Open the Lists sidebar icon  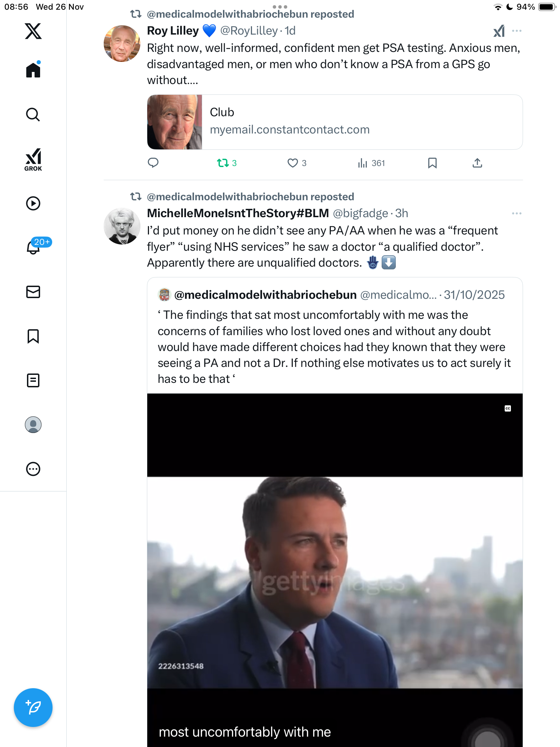click(x=33, y=380)
